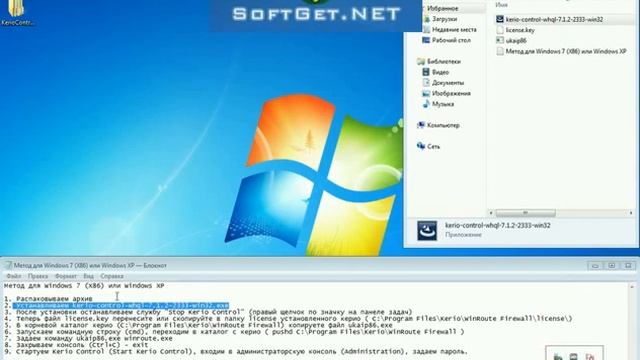Image resolution: width=640 pixels, height=360 pixels.
Task: Click line 1 'Распаковываем архив' in Notepad
Action: point(48,299)
